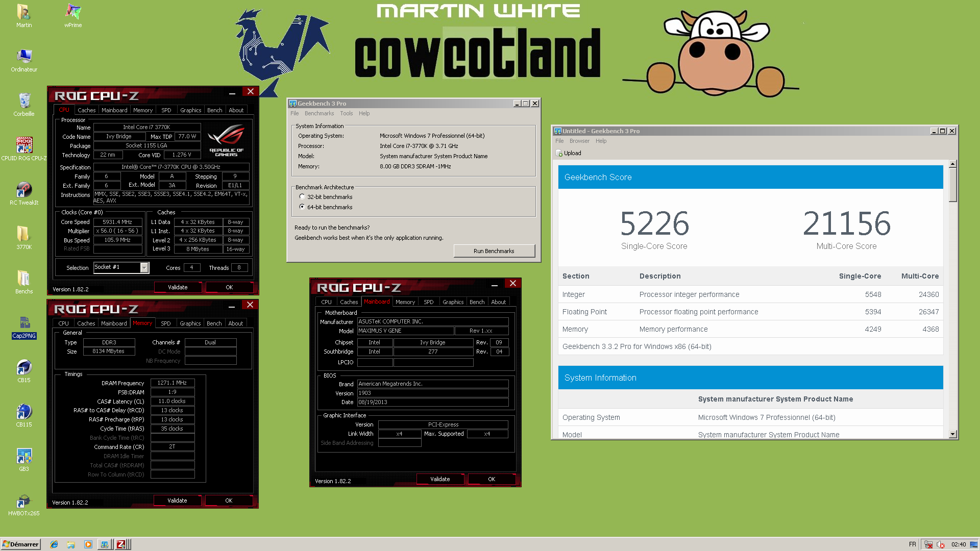Click the Memory performance results row

click(750, 329)
